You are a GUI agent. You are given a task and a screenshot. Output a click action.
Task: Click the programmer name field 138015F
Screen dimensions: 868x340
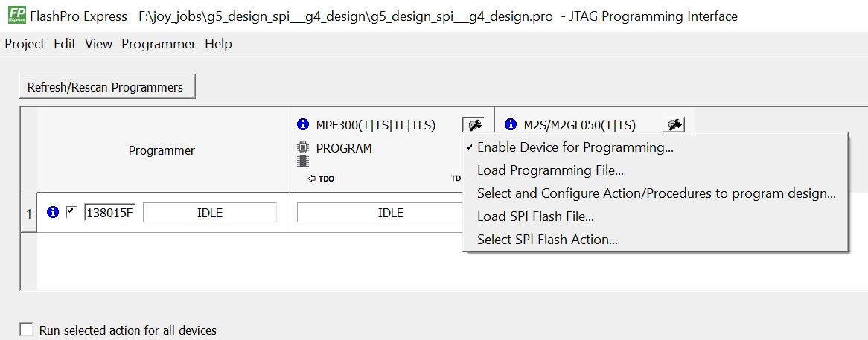110,213
